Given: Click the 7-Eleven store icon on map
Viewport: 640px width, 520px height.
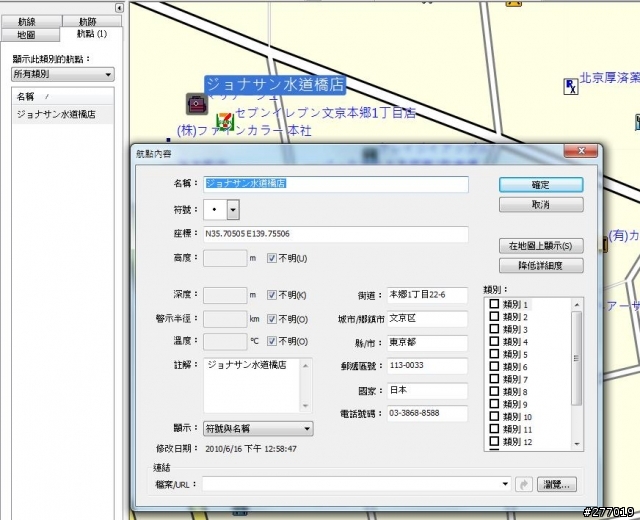Looking at the screenshot, I should point(224,121).
